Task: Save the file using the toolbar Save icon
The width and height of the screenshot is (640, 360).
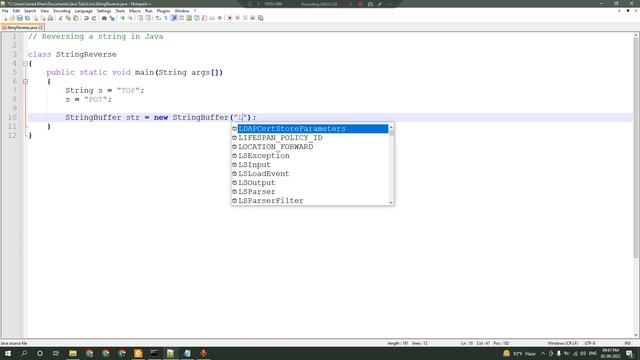Action: (x=20, y=18)
